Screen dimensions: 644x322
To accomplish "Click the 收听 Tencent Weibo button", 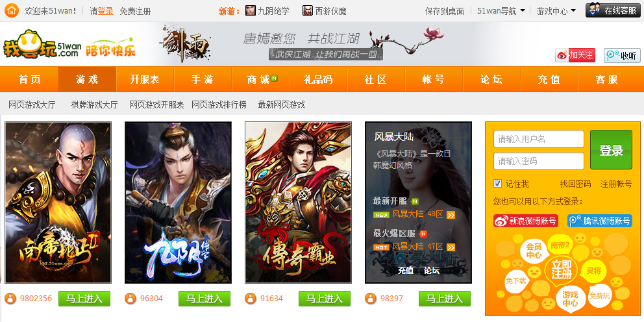I will 622,55.
